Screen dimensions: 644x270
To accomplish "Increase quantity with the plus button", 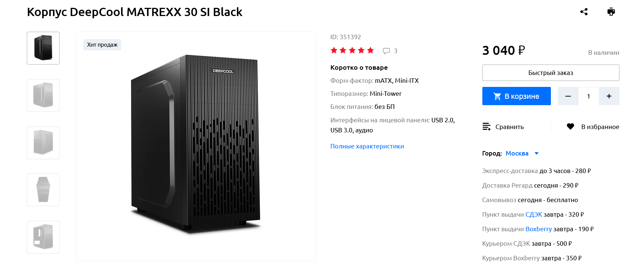I will 609,96.
